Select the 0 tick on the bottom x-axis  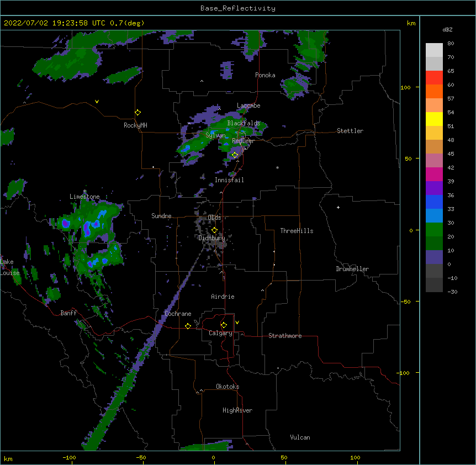click(213, 457)
